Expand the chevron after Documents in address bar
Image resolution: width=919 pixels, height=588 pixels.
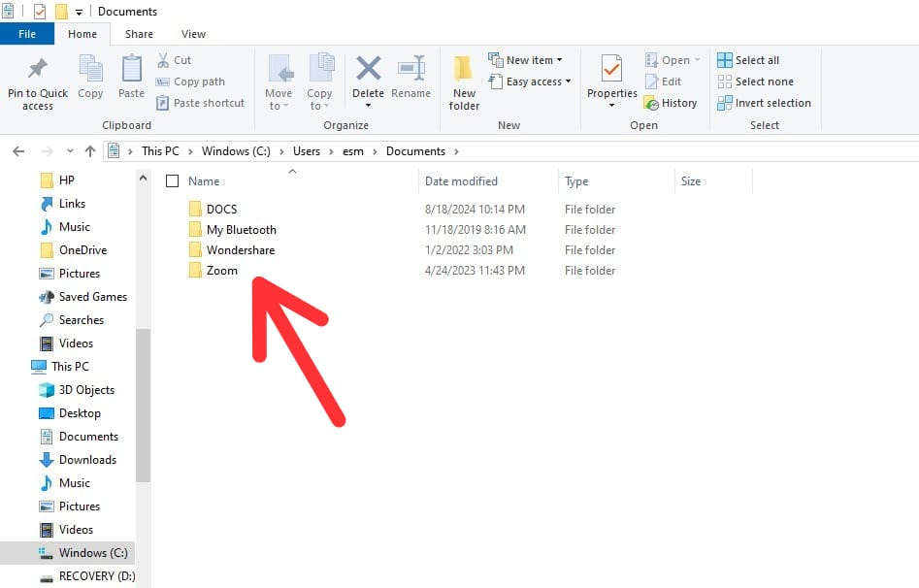click(x=456, y=151)
